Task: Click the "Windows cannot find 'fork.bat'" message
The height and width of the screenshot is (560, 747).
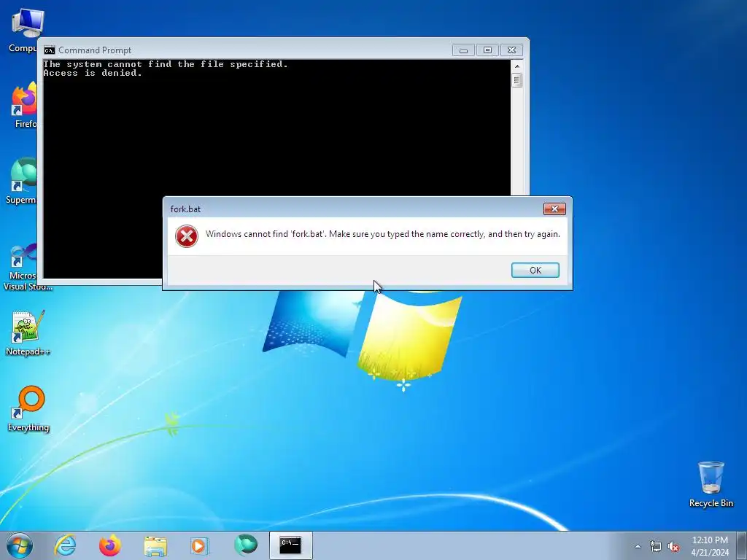Action: (382, 234)
